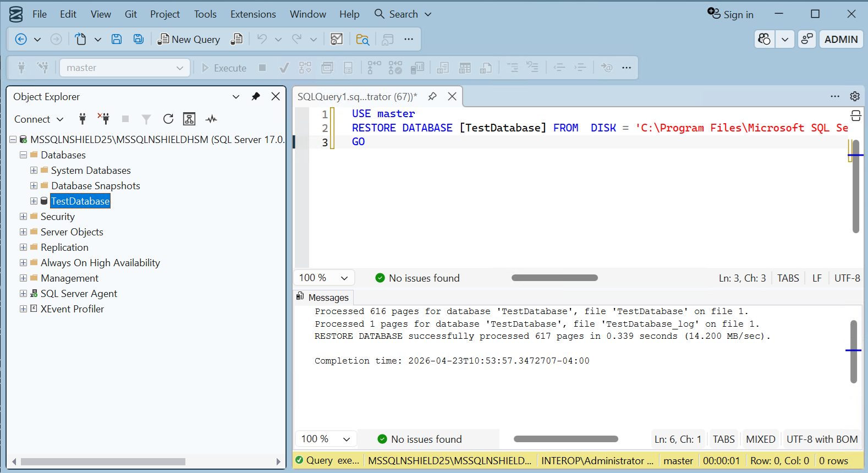
Task: Click the Results to Text icon
Action: pyautogui.click(x=443, y=68)
